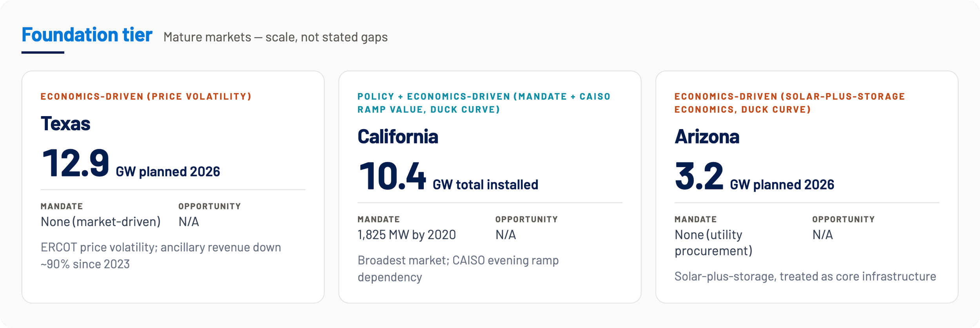Select the 10.4 GW total installed figure

coord(448,177)
